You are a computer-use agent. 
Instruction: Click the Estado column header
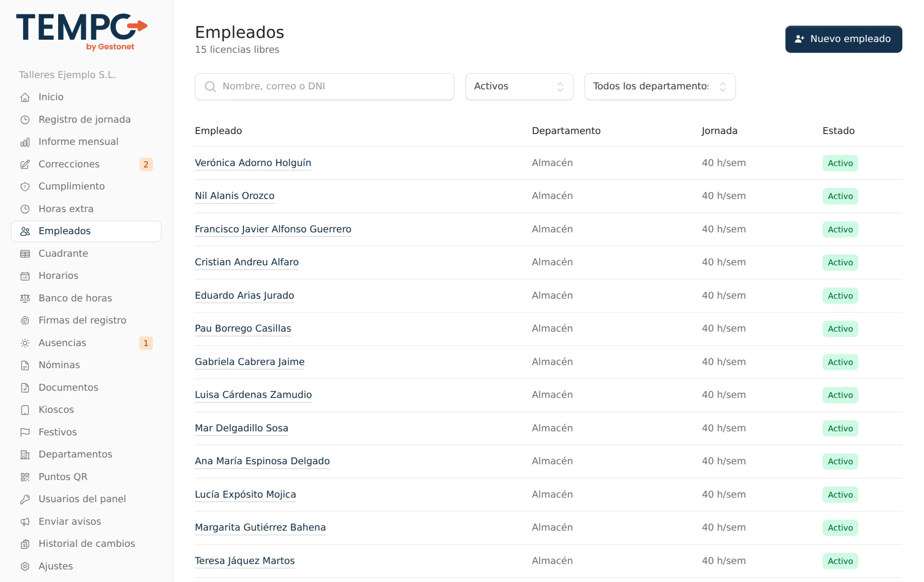(838, 131)
